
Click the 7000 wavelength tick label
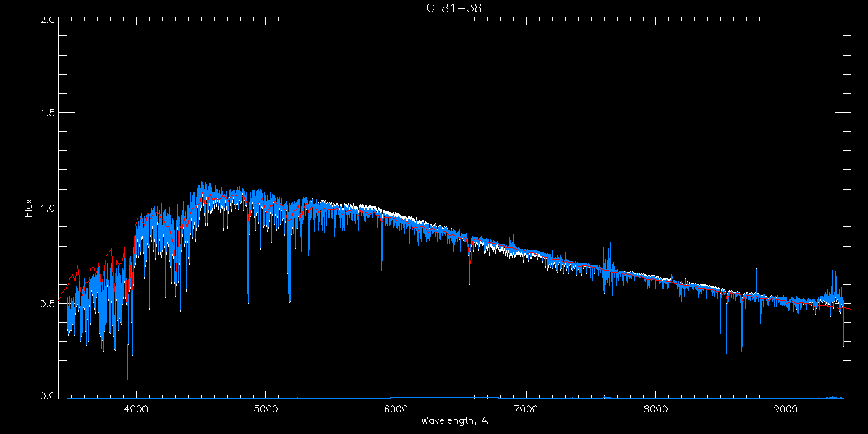click(x=526, y=408)
